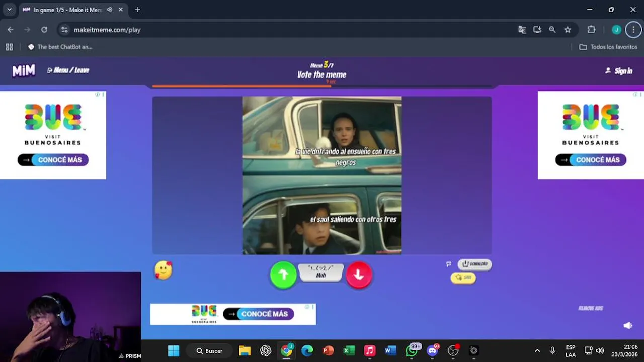
Task: Vote Meh on the meme
Action: click(321, 273)
